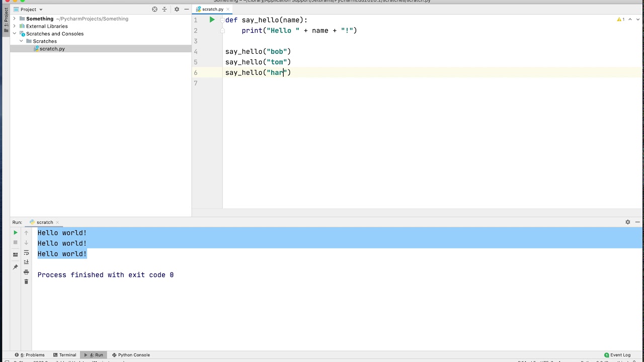Viewport: 644px width, 362px height.
Task: Open Project panel options gear
Action: [177, 9]
